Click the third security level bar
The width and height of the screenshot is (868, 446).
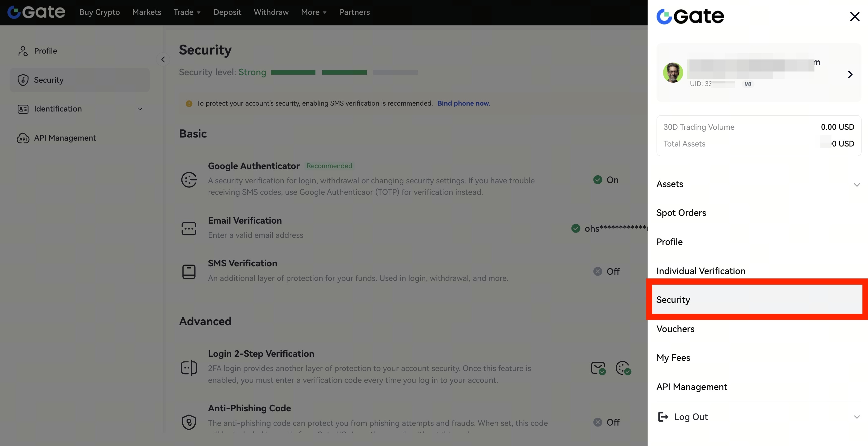click(x=395, y=72)
